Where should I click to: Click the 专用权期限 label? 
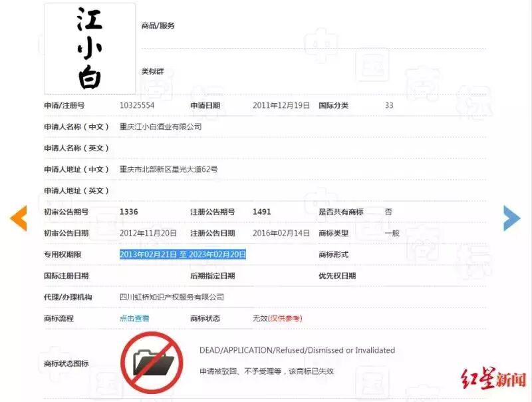pos(63,254)
